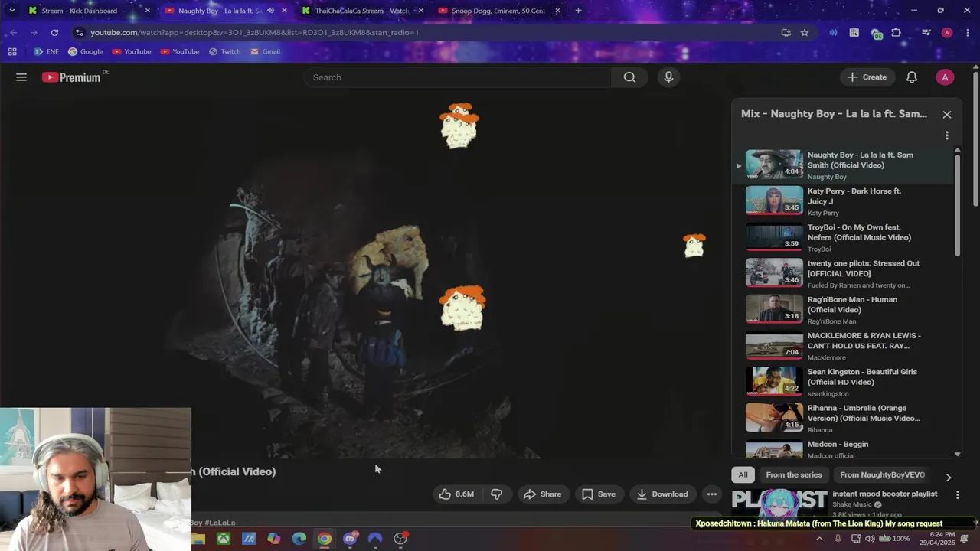Open Xbox app from taskbar
This screenshot has width=980, height=551.
coord(224,539)
